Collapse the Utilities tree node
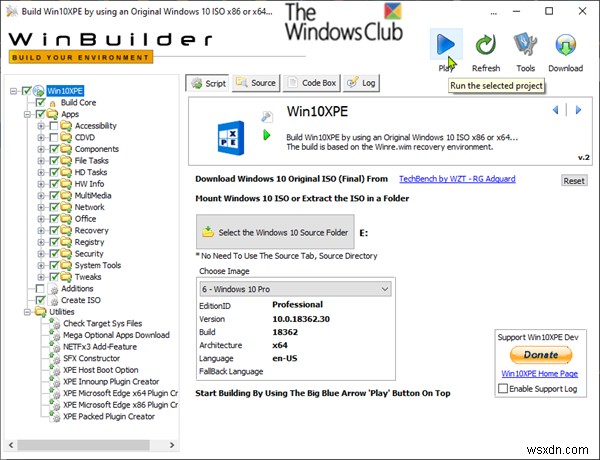600x460 pixels. coord(27,312)
